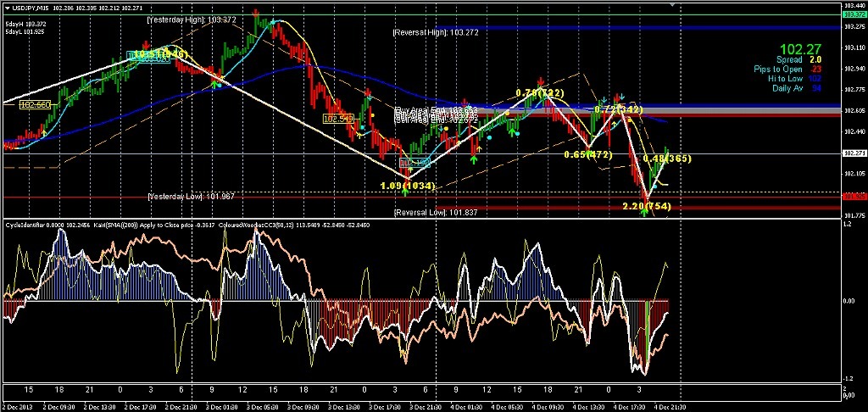Select the 0.72(342) swing label

point(618,109)
